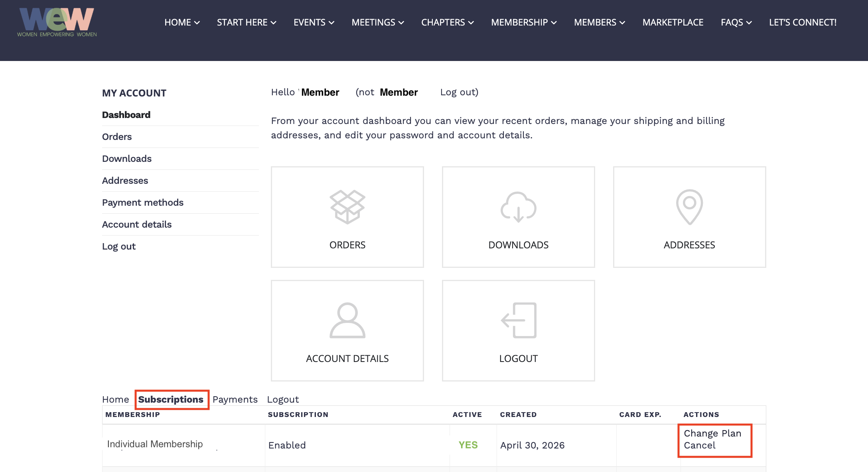Expand the MEETINGS dropdown chevron
Image resolution: width=868 pixels, height=472 pixels.
401,23
